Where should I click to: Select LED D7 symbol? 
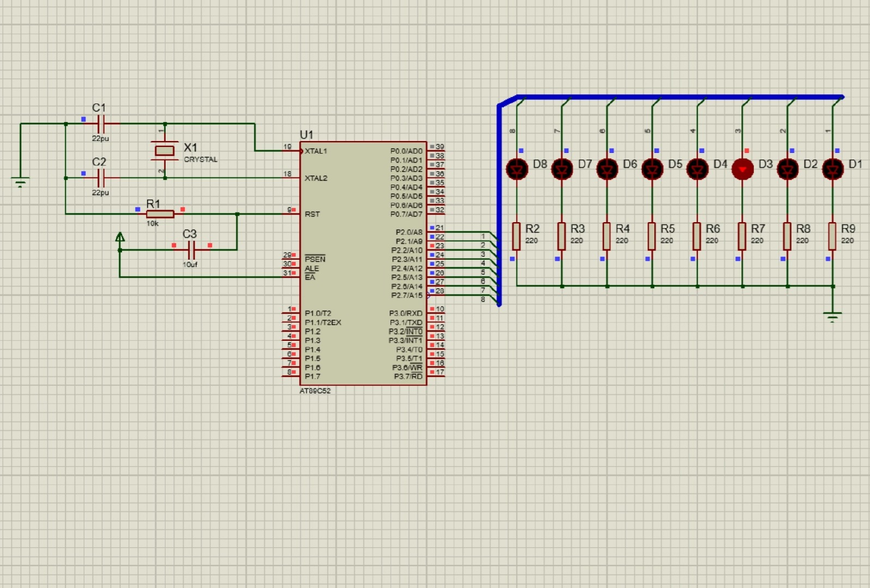click(x=562, y=169)
